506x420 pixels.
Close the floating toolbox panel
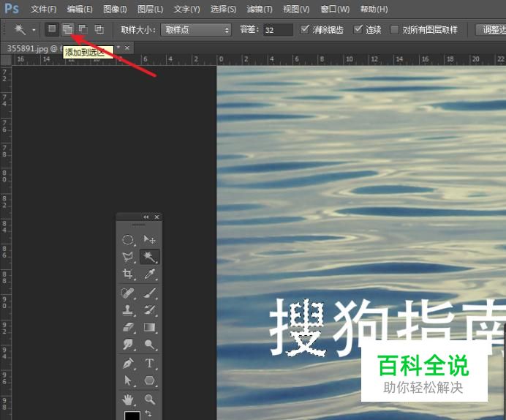click(x=156, y=217)
